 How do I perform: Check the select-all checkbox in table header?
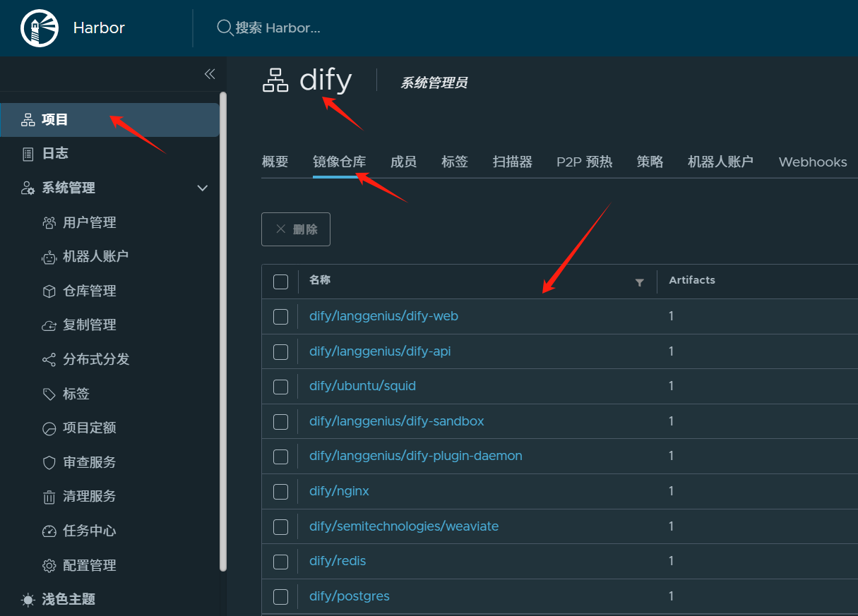[x=280, y=281]
